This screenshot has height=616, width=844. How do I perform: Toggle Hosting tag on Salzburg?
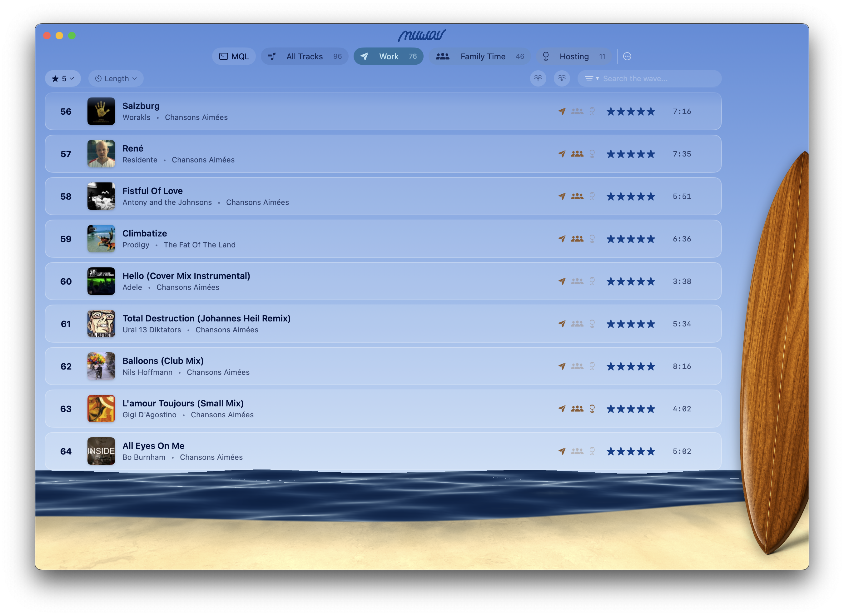[x=592, y=111]
